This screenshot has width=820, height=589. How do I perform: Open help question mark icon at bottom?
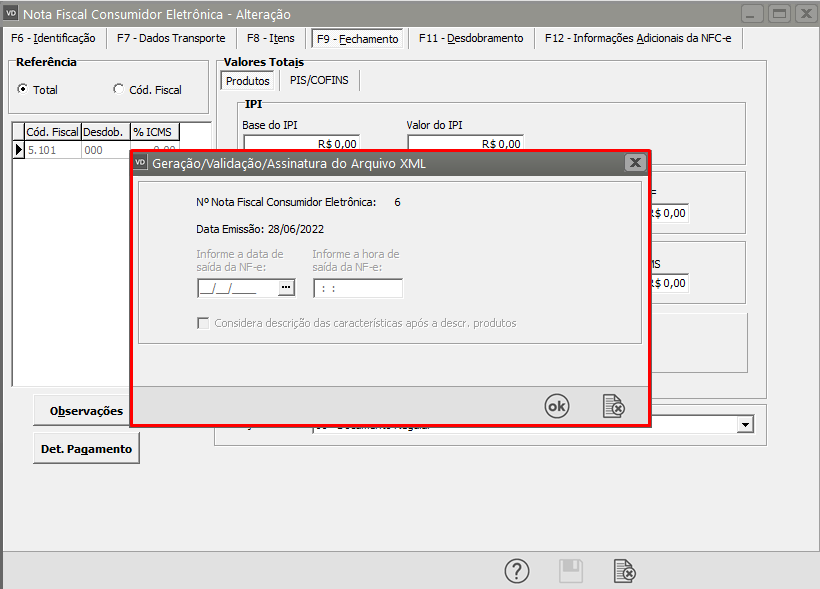(x=517, y=571)
